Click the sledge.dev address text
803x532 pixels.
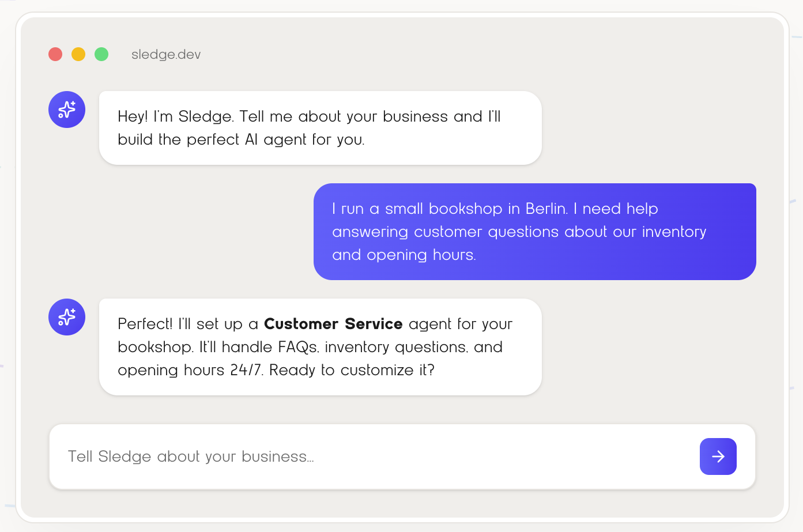point(166,54)
